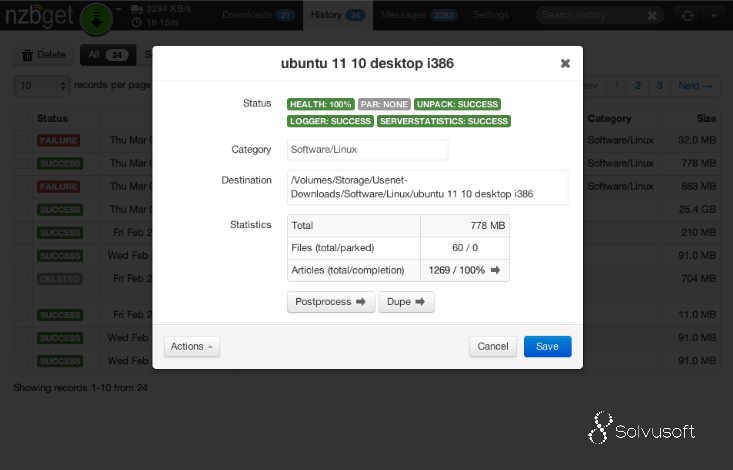Toggle the select-all checkbox in table header

point(23,118)
